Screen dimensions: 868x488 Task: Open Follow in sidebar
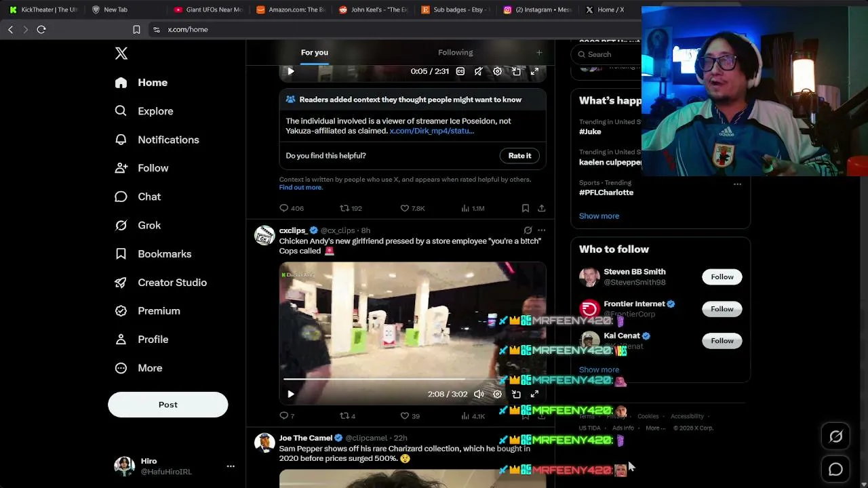click(141, 168)
